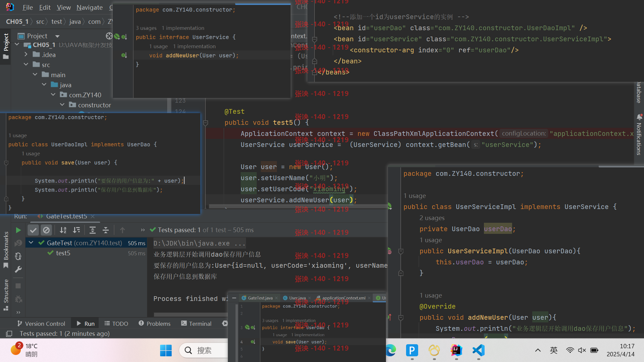Open the Run tool window tab
The width and height of the screenshot is (644, 362).
pos(86,323)
